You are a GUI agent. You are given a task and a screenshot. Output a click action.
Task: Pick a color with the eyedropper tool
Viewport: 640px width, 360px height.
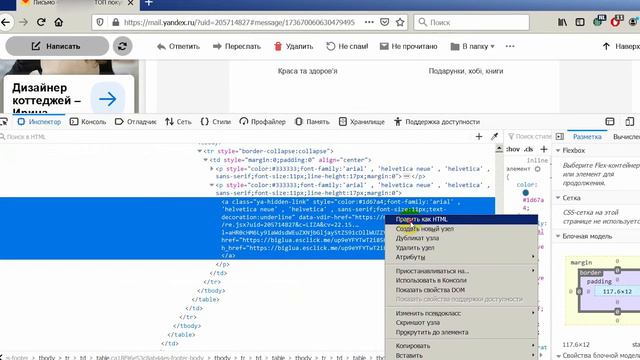pyautogui.click(x=494, y=137)
